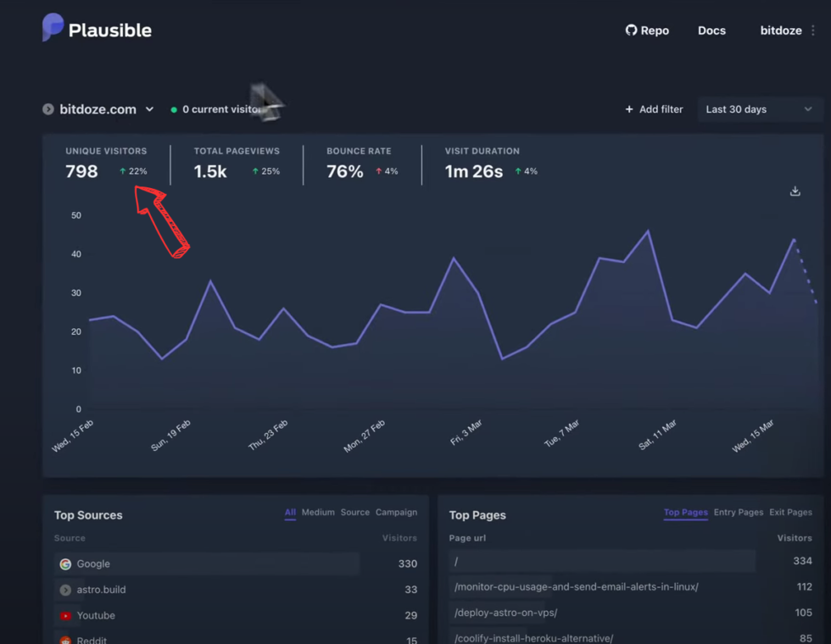This screenshot has width=831, height=644.
Task: Open the three-dot menu next to bitdoze
Action: click(815, 31)
